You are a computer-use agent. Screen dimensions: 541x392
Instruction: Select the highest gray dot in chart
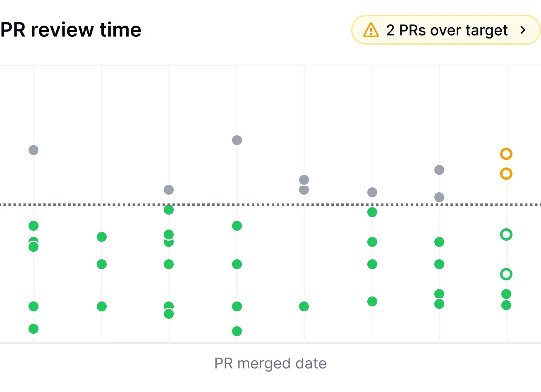(237, 140)
